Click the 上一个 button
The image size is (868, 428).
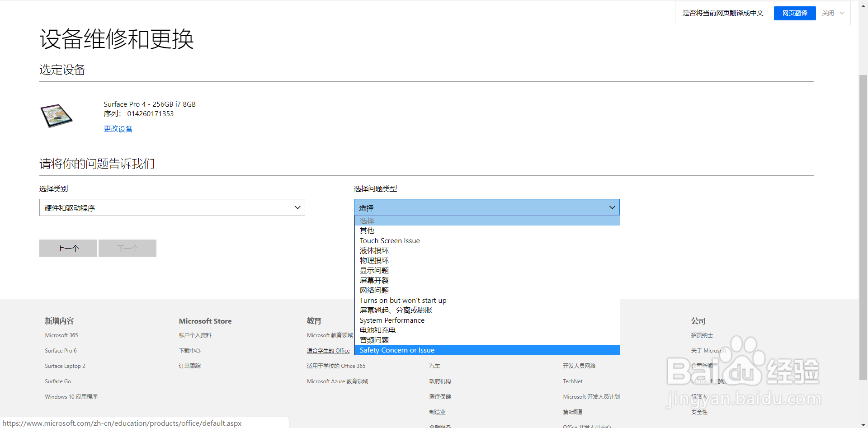[x=68, y=248]
